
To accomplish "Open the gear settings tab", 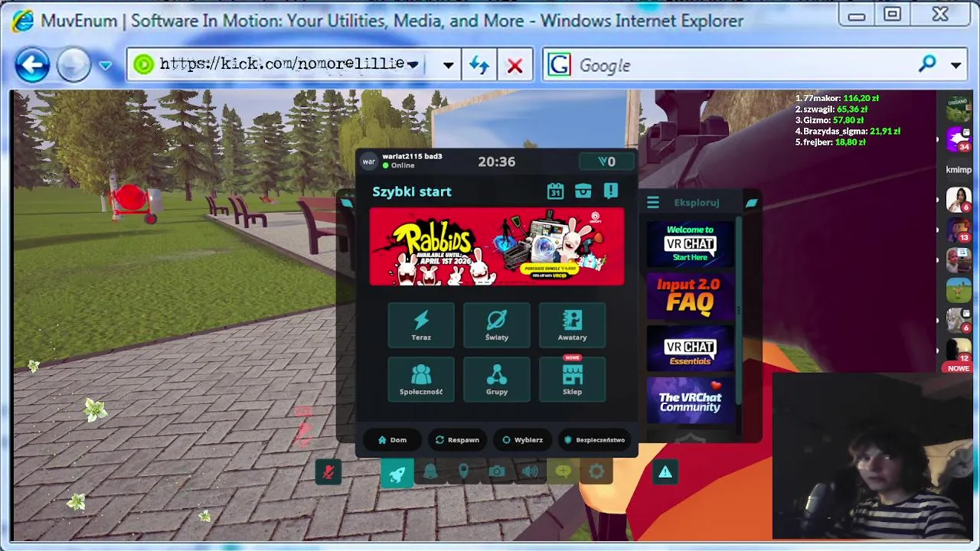I will click(596, 472).
